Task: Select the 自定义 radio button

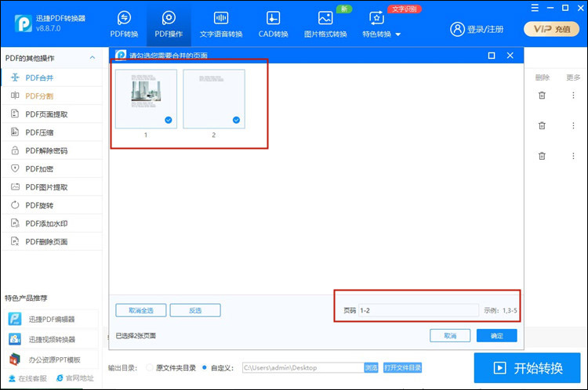Action: pyautogui.click(x=205, y=367)
